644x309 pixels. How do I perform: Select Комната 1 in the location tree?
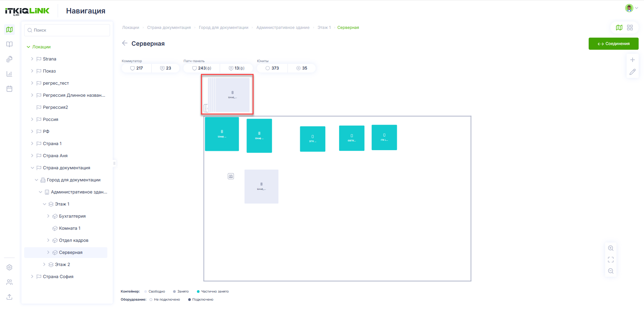(x=69, y=228)
